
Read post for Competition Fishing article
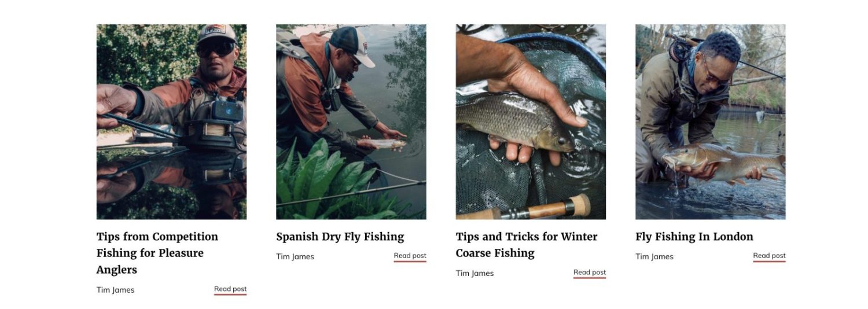pos(230,289)
